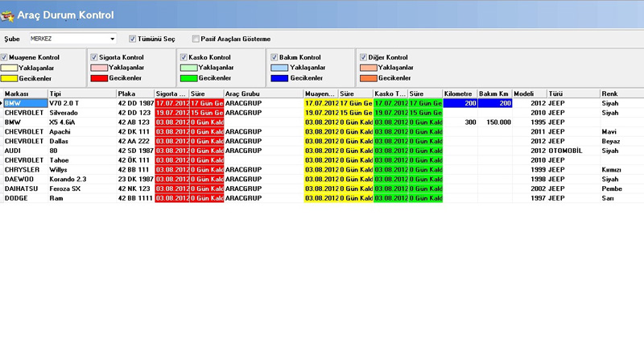The width and height of the screenshot is (644, 356).
Task: Sort by the Muayene column header
Action: (321, 93)
